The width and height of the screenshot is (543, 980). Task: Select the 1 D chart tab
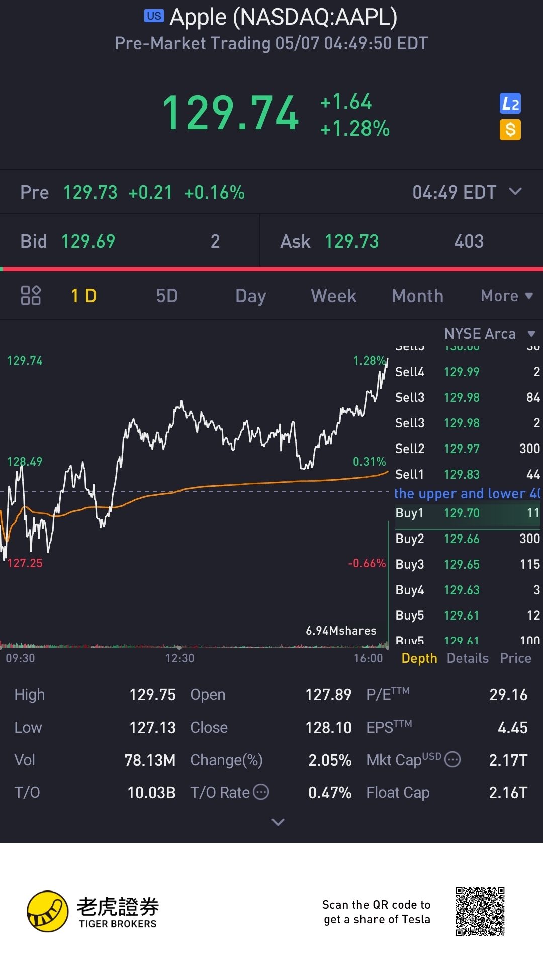tap(83, 296)
